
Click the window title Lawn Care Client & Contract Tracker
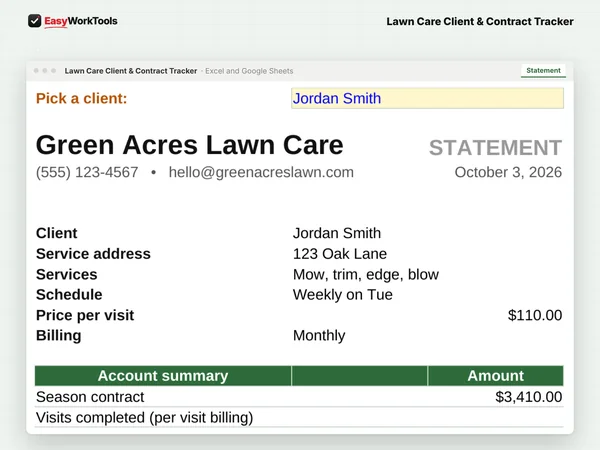[131, 71]
